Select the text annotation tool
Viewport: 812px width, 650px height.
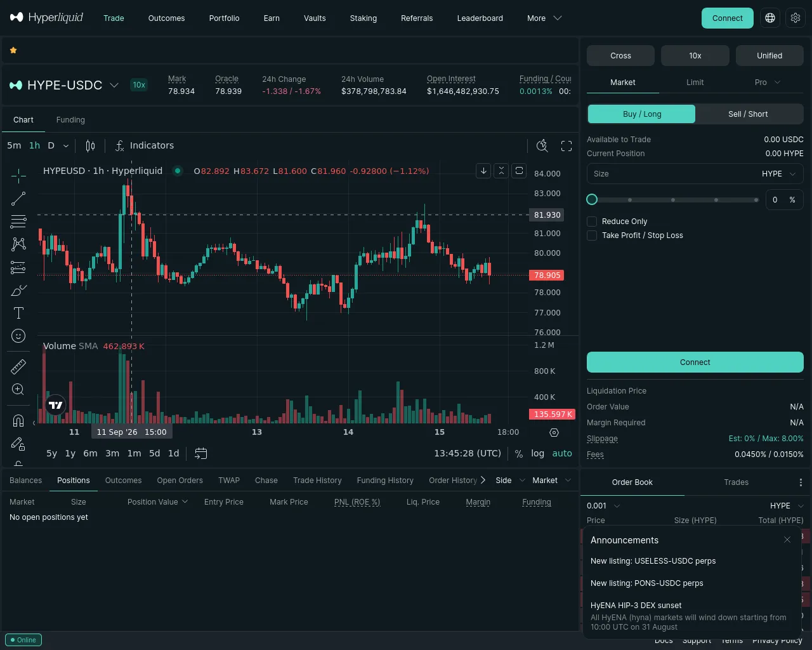pyautogui.click(x=18, y=313)
